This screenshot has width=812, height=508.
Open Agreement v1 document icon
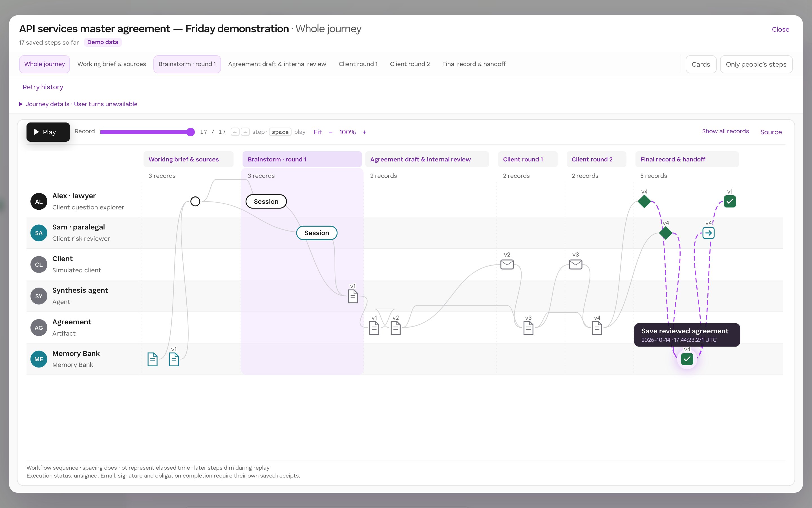(x=374, y=328)
